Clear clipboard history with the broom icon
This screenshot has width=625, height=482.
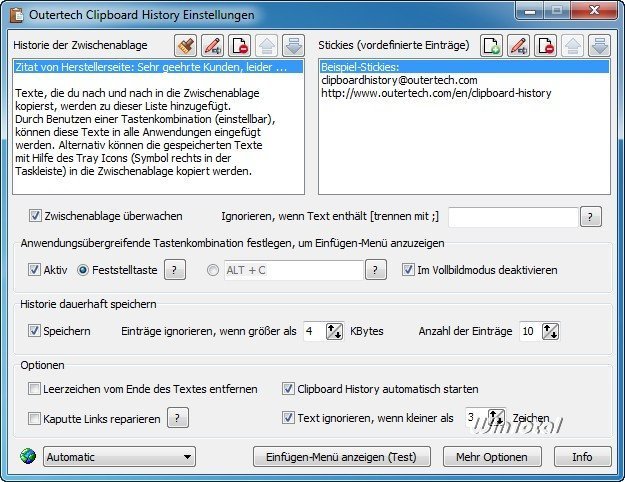tap(185, 45)
